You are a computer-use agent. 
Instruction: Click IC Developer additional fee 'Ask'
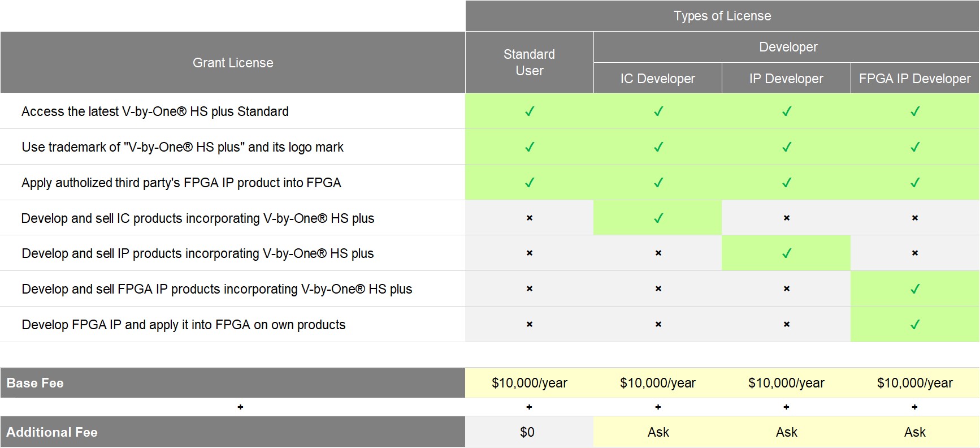(x=658, y=432)
